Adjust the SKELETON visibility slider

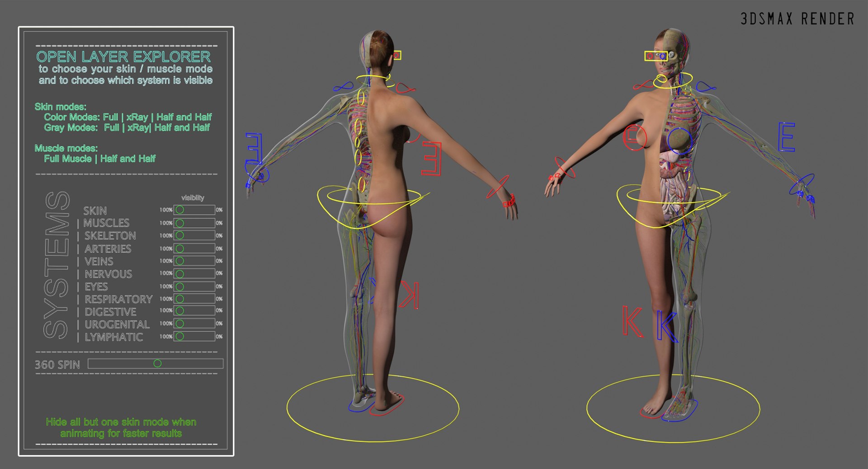[194, 235]
